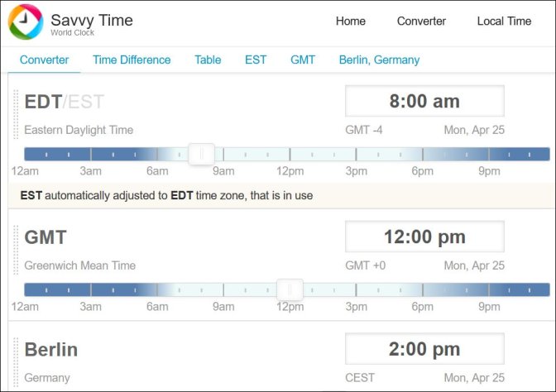The width and height of the screenshot is (556, 392).
Task: Open the EST tab link
Action: tap(256, 60)
